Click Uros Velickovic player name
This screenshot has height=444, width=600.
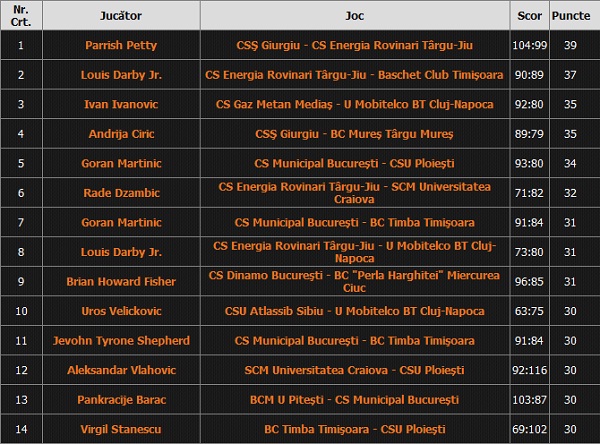point(121,312)
